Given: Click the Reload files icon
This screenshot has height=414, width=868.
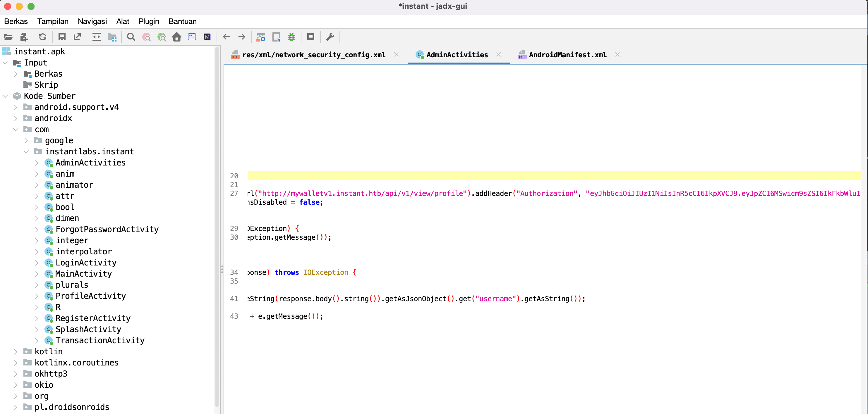Looking at the screenshot, I should [x=43, y=37].
